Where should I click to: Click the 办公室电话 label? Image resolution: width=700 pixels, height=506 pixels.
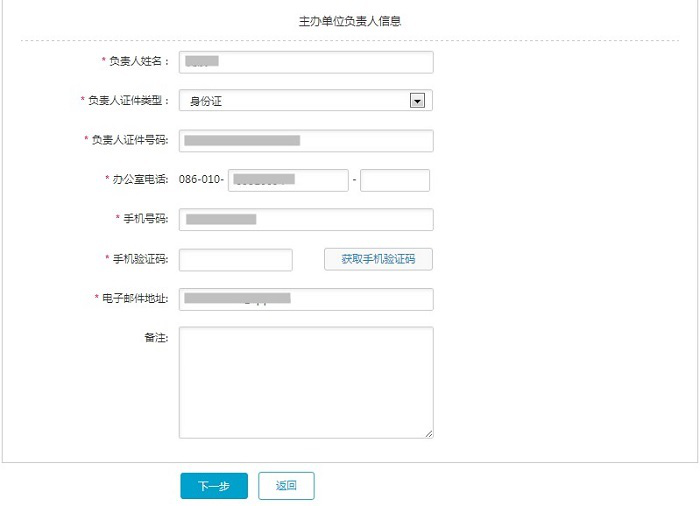[141, 180]
